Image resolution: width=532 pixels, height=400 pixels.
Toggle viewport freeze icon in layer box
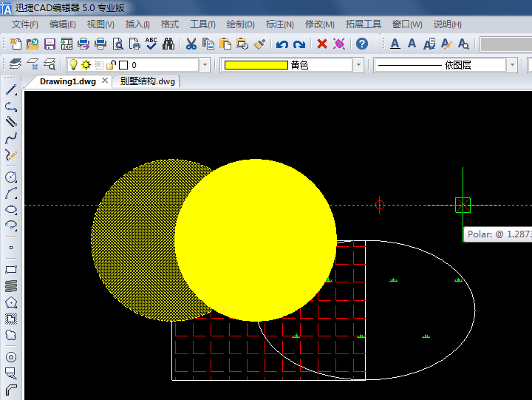pos(98,64)
